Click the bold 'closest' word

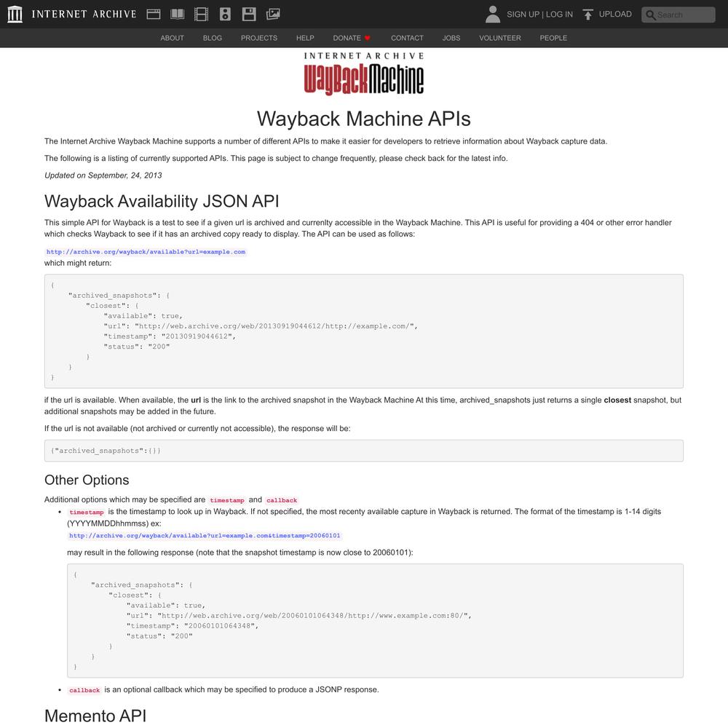coord(617,400)
